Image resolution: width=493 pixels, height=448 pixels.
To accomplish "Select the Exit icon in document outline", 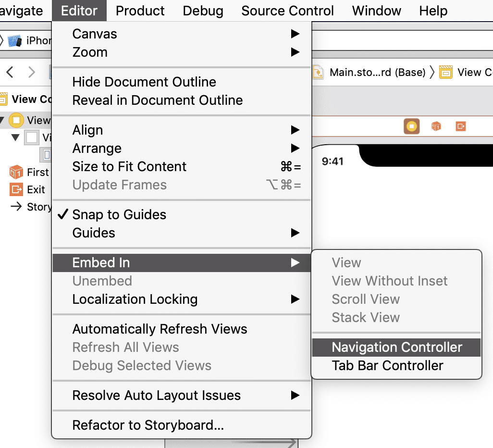I will pos(16,189).
